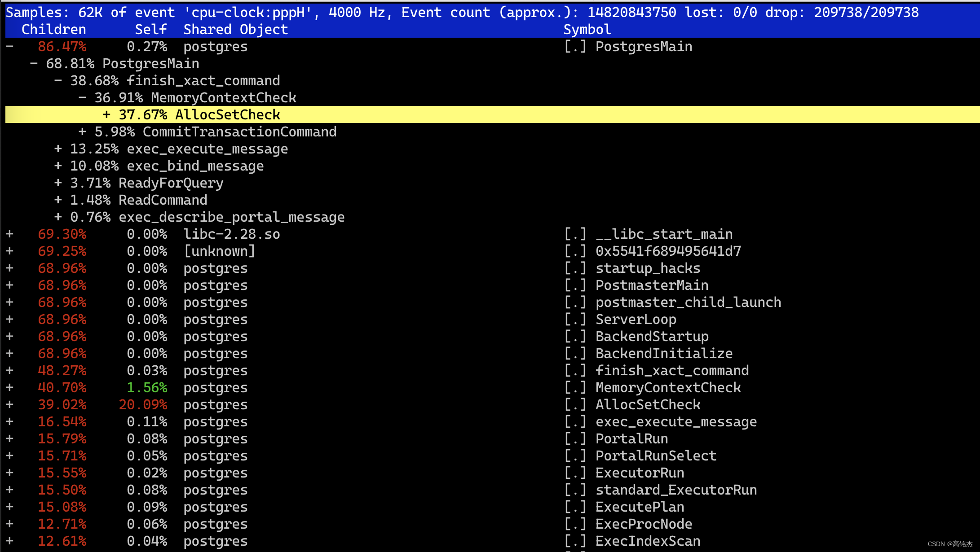Expand the 1.48% ReadCommand branch
980x552 pixels.
tap(58, 200)
